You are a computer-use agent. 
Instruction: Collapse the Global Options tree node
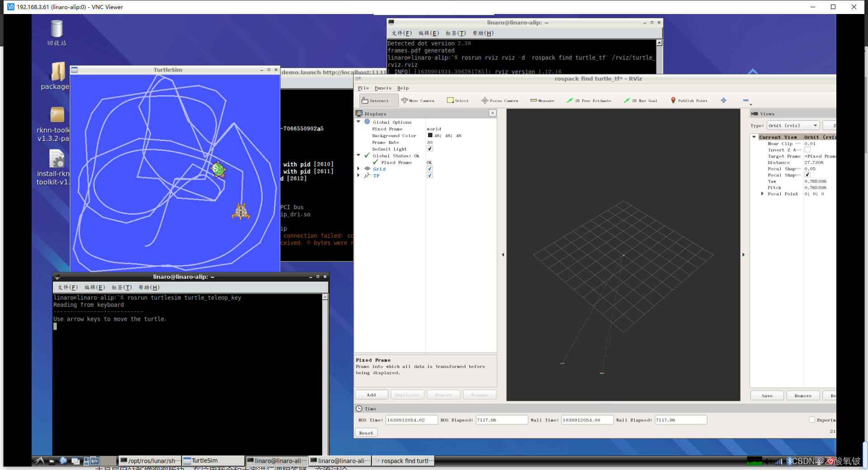[359, 122]
